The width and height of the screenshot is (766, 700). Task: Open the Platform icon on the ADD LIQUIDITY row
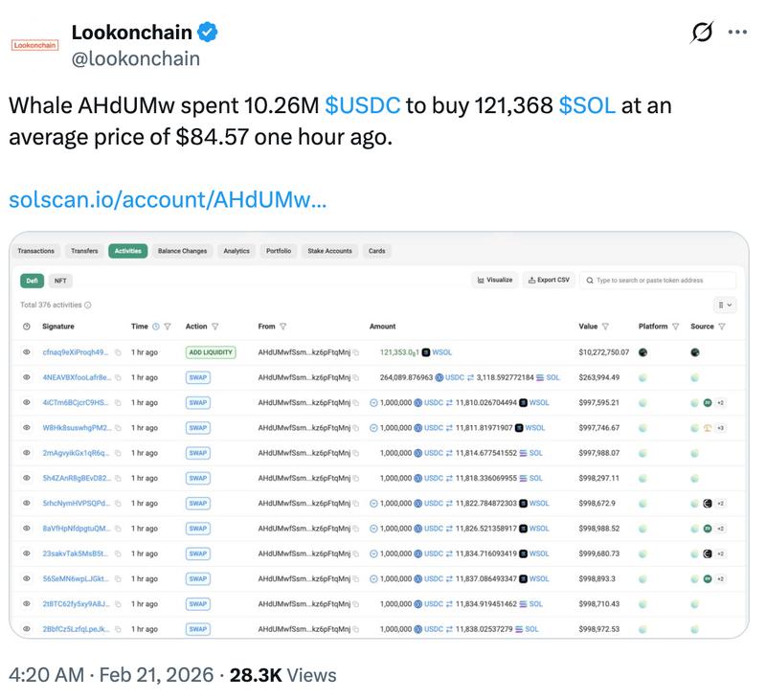(x=642, y=352)
